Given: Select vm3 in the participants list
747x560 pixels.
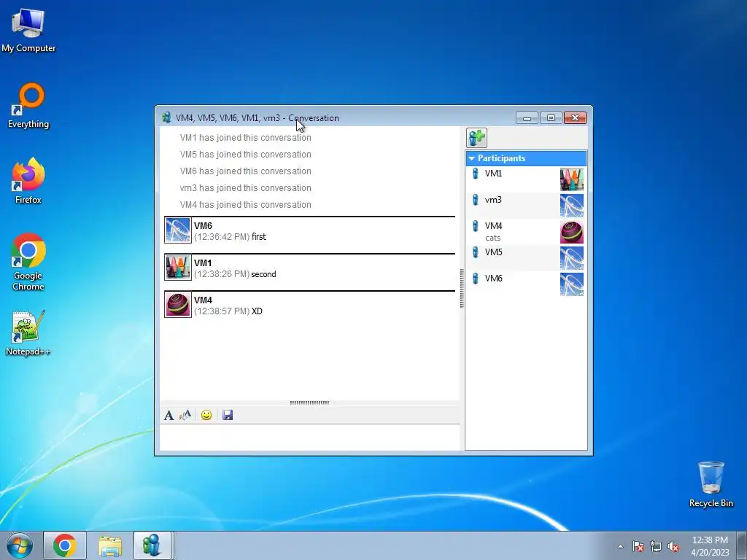Looking at the screenshot, I should tap(526, 205).
